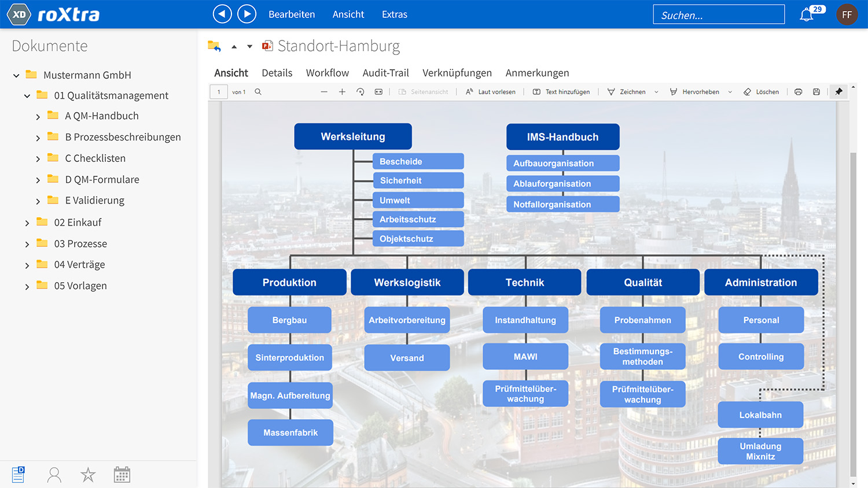Image resolution: width=868 pixels, height=488 pixels.
Task: Click the Suchen search box
Action: (719, 14)
